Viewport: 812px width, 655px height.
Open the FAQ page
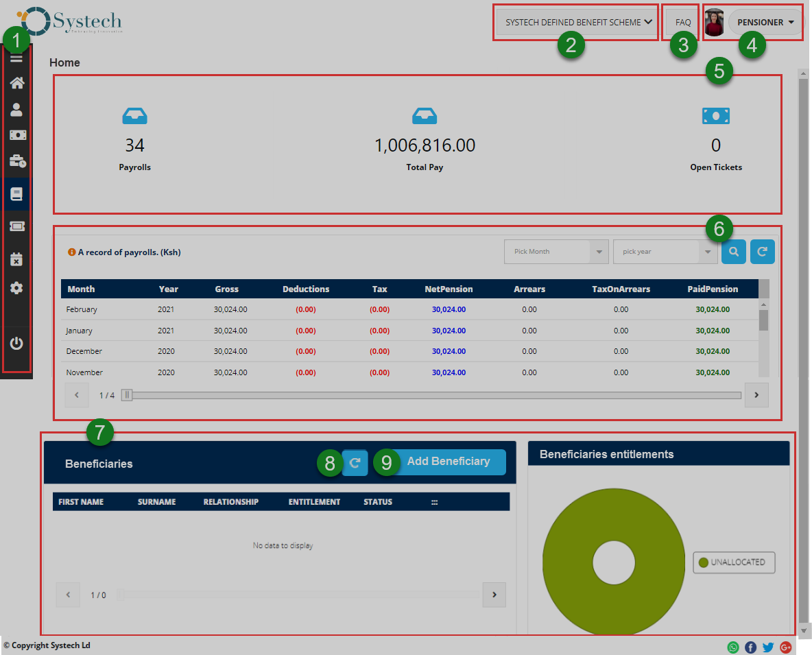pos(683,22)
